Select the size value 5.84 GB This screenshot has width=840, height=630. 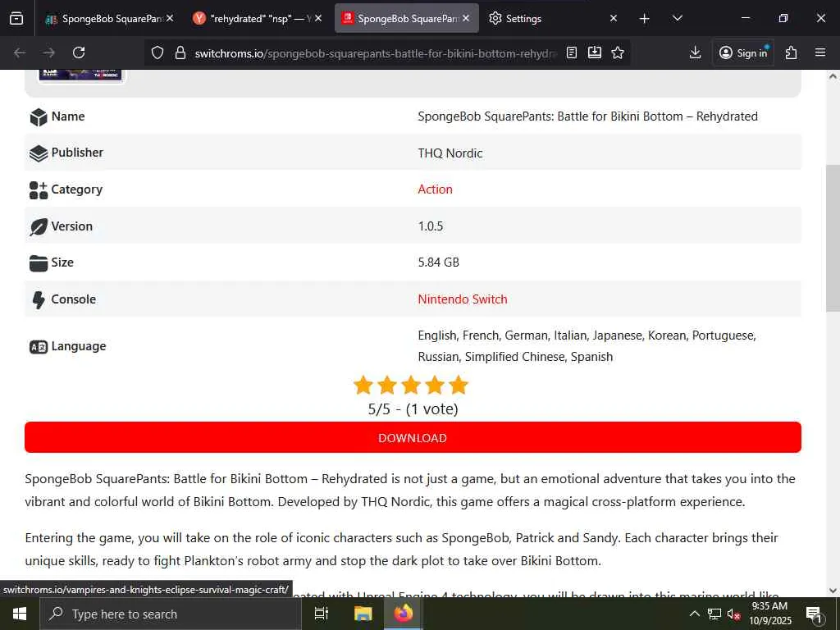click(x=438, y=262)
